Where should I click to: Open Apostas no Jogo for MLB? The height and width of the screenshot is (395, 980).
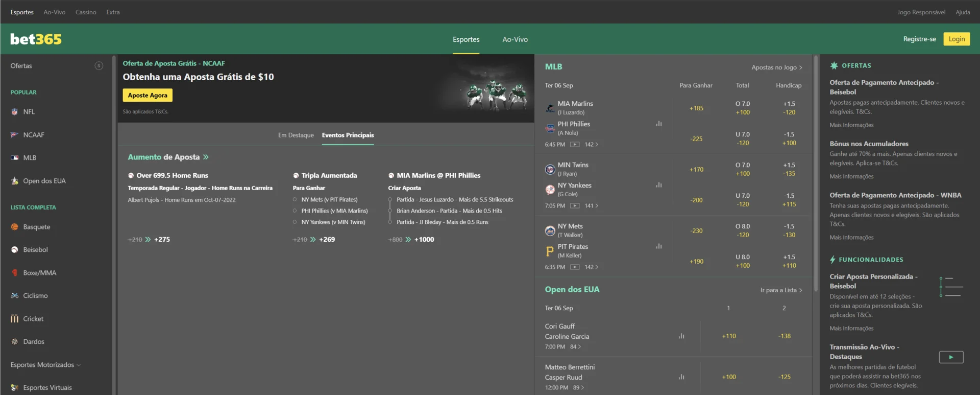tap(776, 67)
